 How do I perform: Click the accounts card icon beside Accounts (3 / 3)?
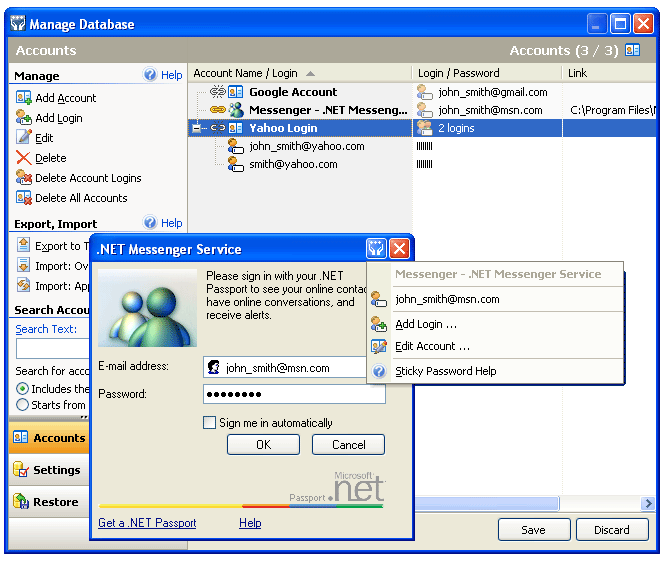[632, 50]
